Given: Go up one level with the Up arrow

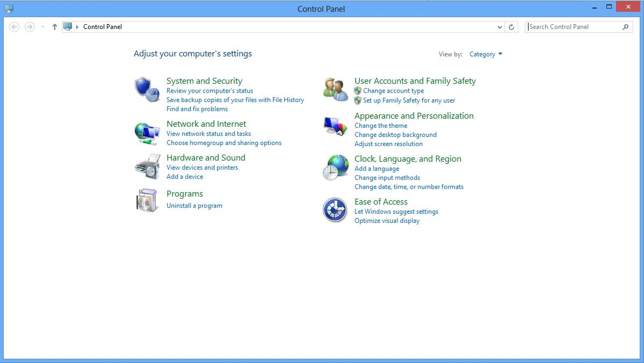Looking at the screenshot, I should [x=54, y=27].
